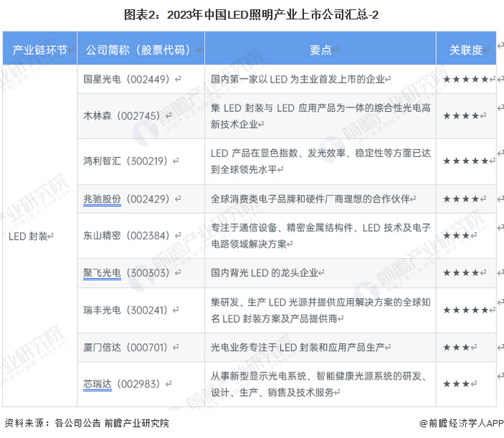This screenshot has height=438, width=504.
Task: Click the 东山精密 description about 通信设备、精密金属结构件
Action: 320,236
